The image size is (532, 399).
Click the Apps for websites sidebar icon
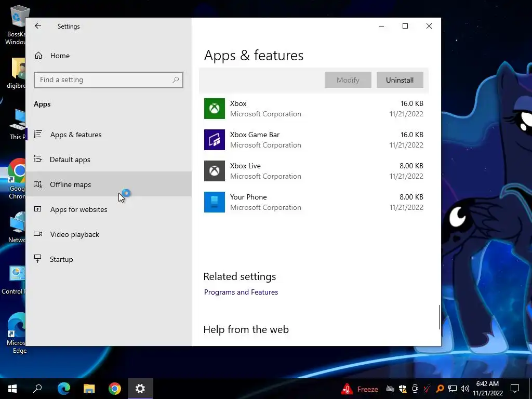click(37, 209)
